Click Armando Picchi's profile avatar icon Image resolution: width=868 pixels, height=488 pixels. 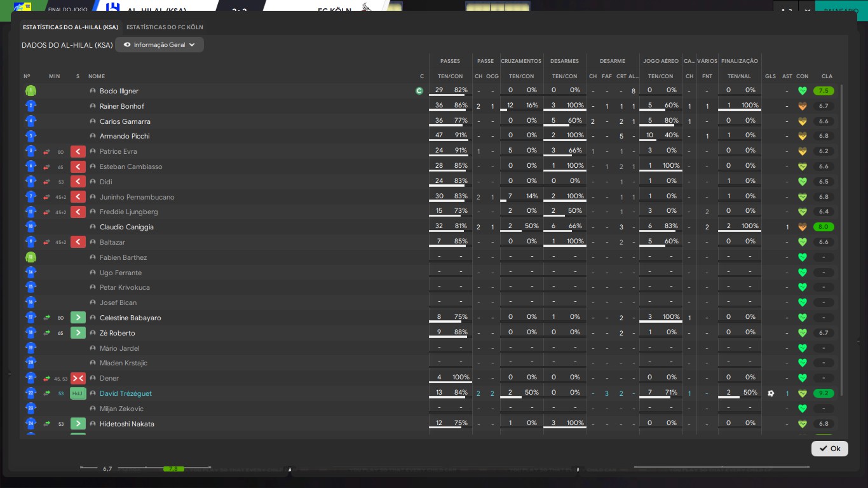pos(93,136)
